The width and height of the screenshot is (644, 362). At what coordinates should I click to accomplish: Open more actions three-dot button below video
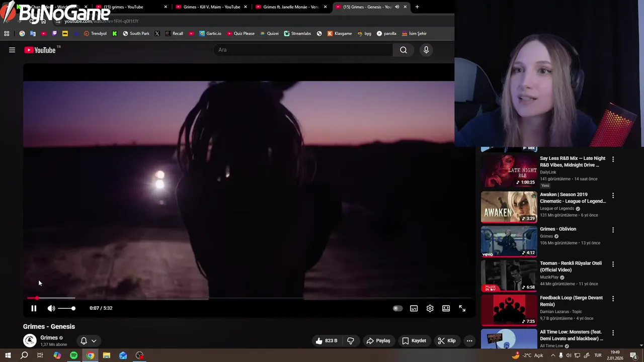pos(469,341)
